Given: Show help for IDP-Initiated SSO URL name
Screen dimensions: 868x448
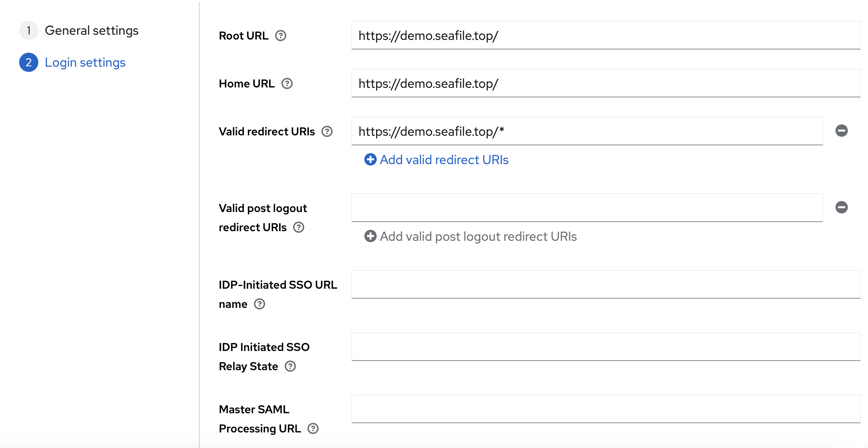Looking at the screenshot, I should (x=260, y=304).
